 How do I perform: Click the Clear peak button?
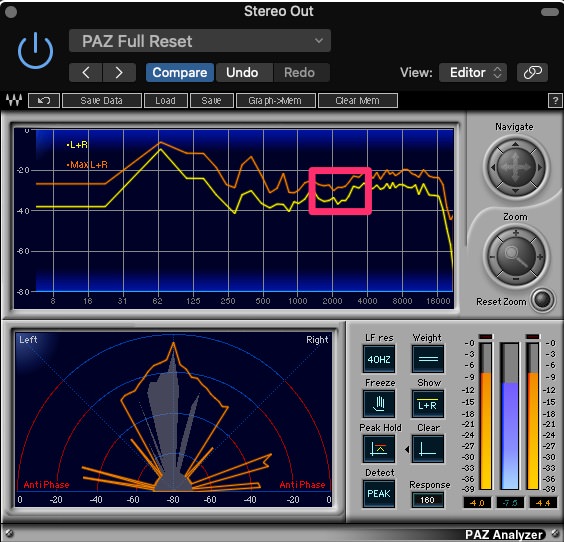coord(428,449)
